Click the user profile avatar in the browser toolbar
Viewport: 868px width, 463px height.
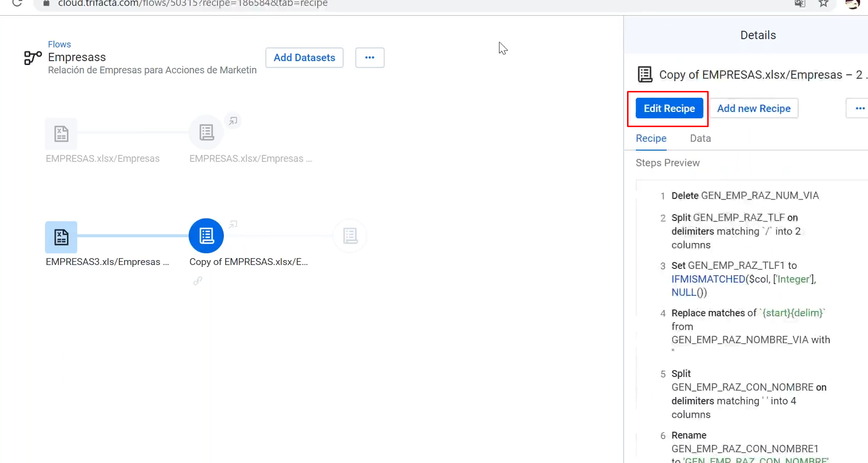pyautogui.click(x=853, y=5)
